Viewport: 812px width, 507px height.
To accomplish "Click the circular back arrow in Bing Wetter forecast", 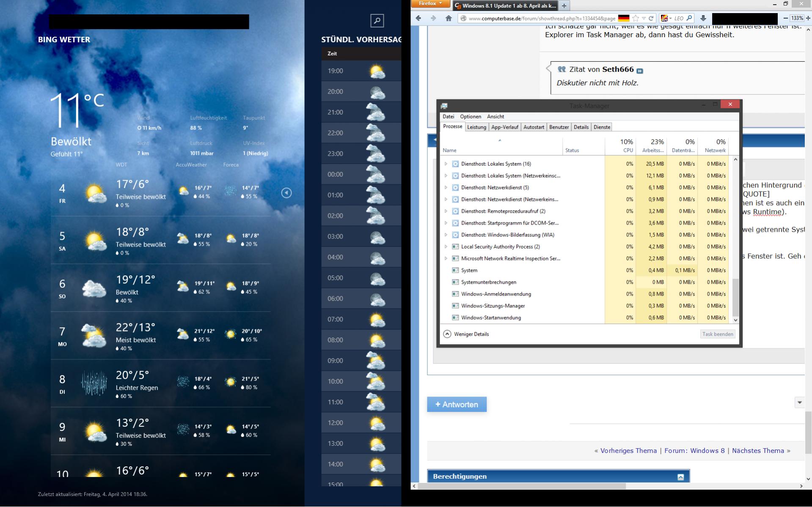I will [286, 193].
